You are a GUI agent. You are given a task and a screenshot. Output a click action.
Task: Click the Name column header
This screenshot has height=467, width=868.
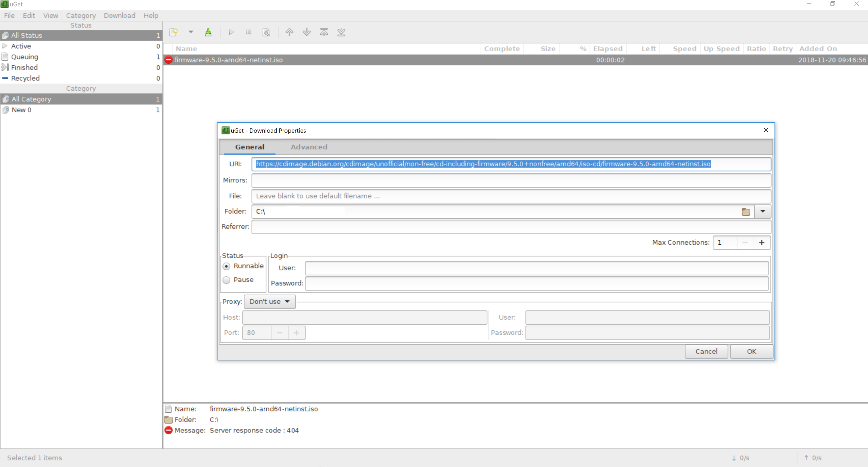tap(326, 49)
